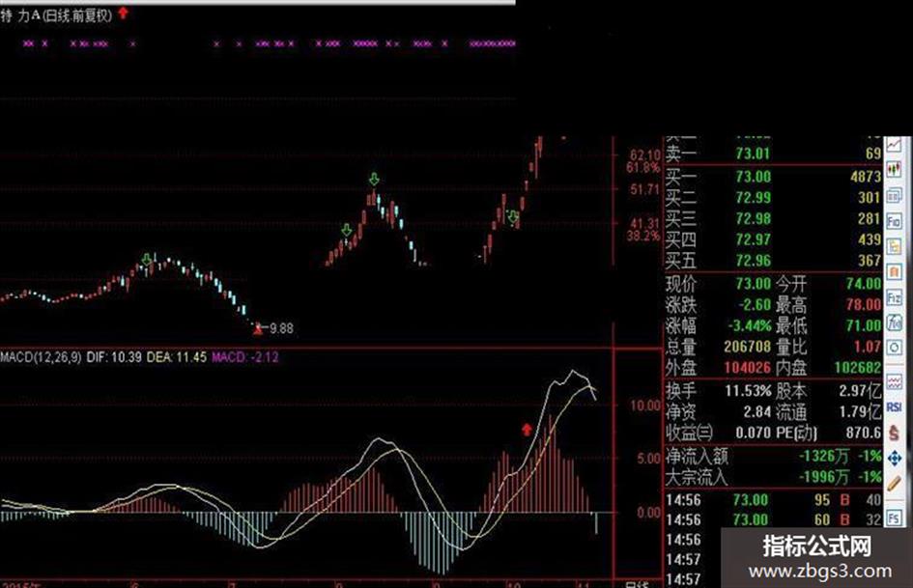
Task: Click the 外盘 104026 value
Action: click(747, 368)
